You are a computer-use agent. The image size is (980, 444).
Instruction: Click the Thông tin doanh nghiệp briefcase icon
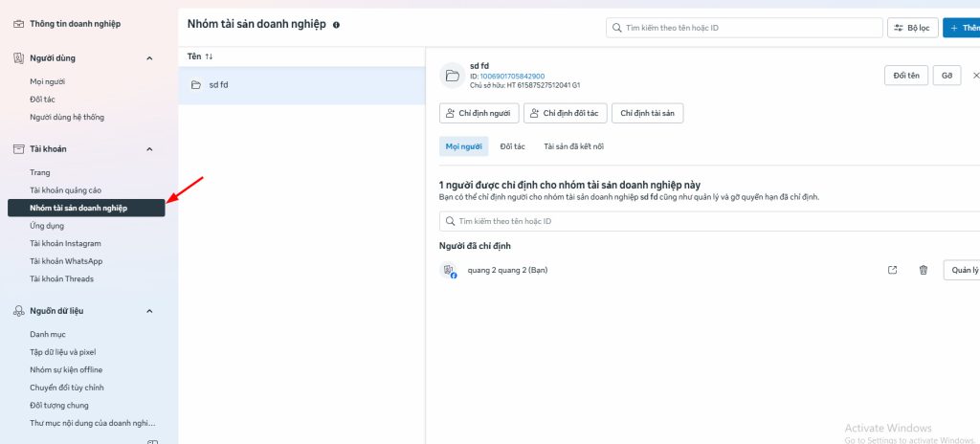click(x=18, y=23)
